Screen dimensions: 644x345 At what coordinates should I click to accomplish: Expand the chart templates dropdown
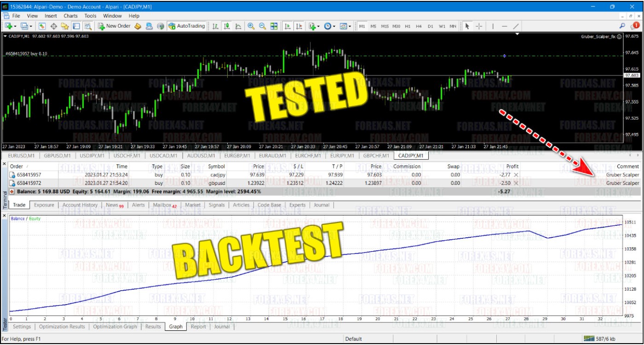350,26
